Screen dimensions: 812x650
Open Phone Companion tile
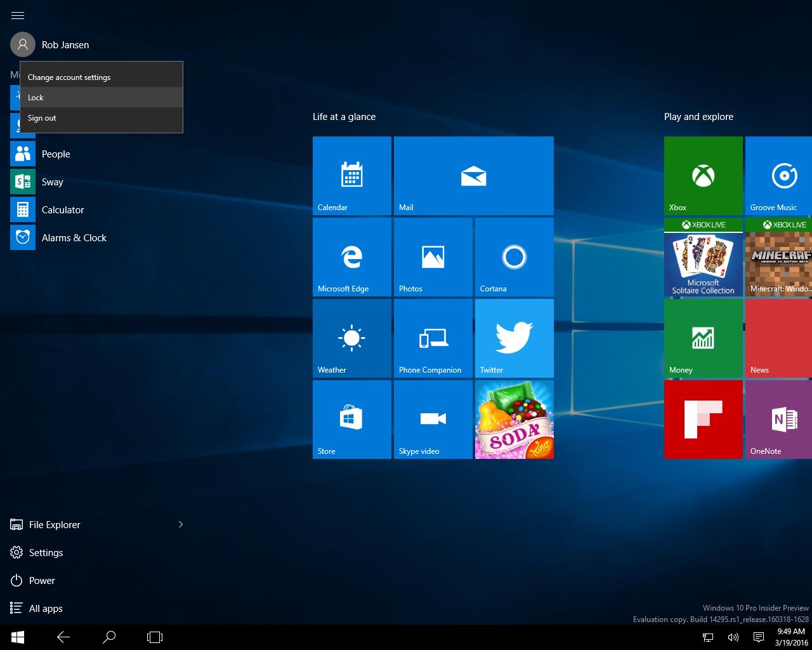point(433,338)
